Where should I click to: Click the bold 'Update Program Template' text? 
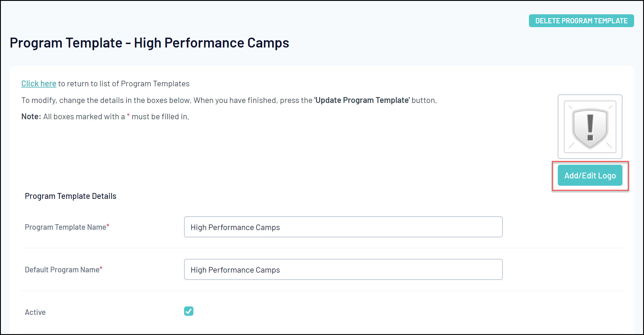point(362,100)
